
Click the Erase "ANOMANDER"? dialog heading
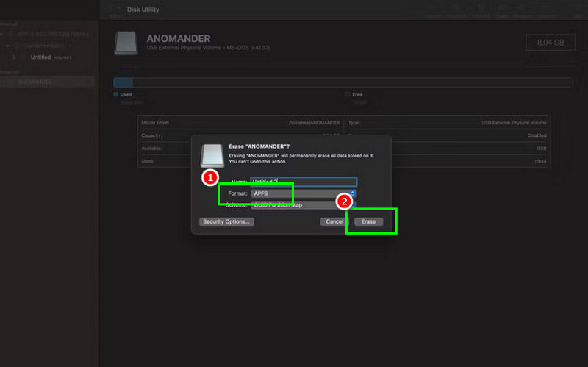pyautogui.click(x=259, y=146)
